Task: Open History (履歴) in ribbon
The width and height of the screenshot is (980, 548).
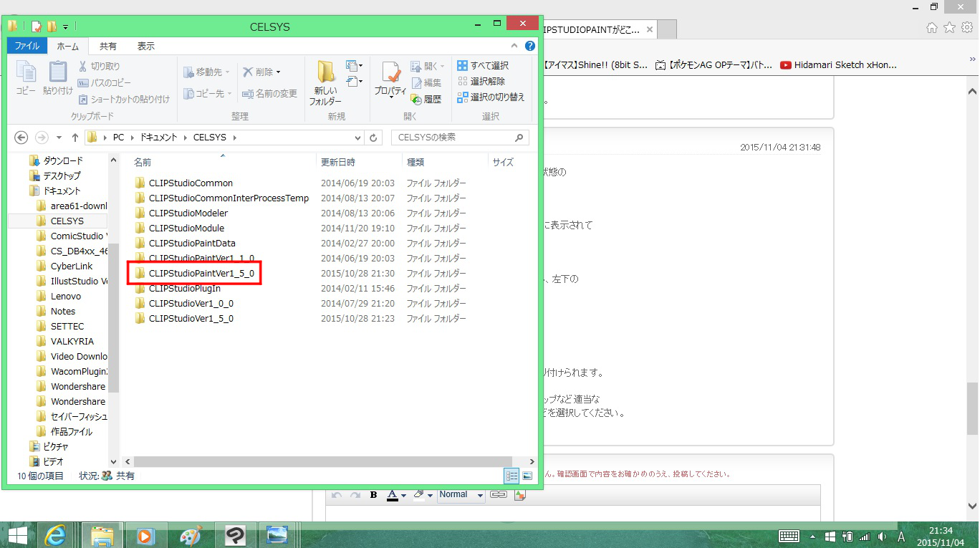Action: (426, 99)
